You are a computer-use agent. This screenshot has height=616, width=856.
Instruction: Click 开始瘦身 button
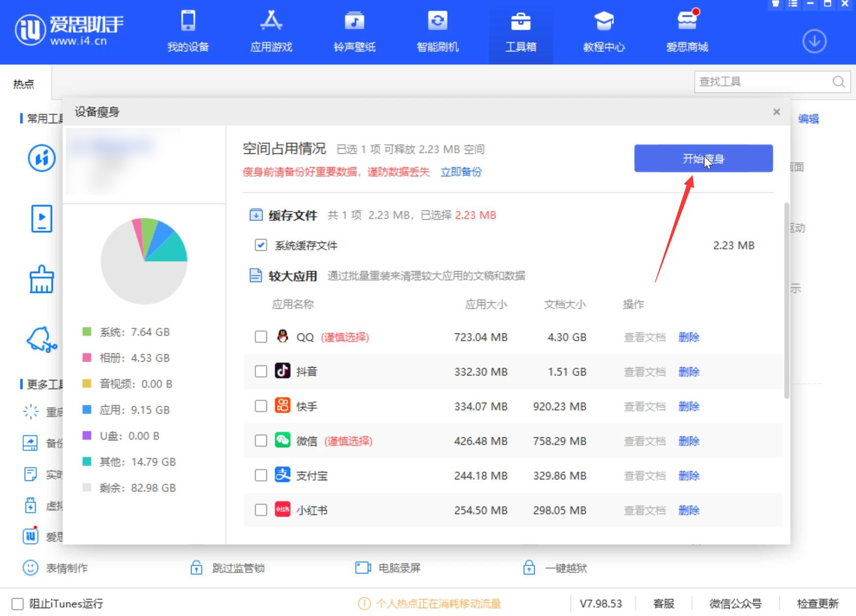[704, 158]
